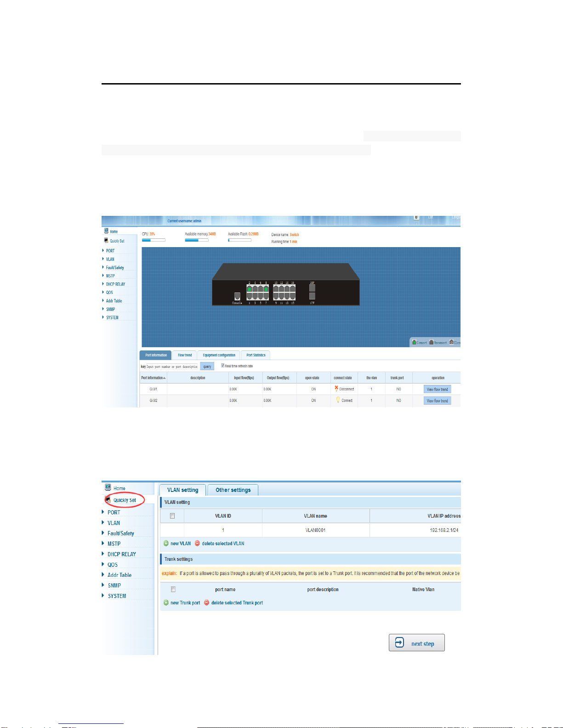Expand SNMP in the VLAN setting view sidebar

pyautogui.click(x=112, y=586)
